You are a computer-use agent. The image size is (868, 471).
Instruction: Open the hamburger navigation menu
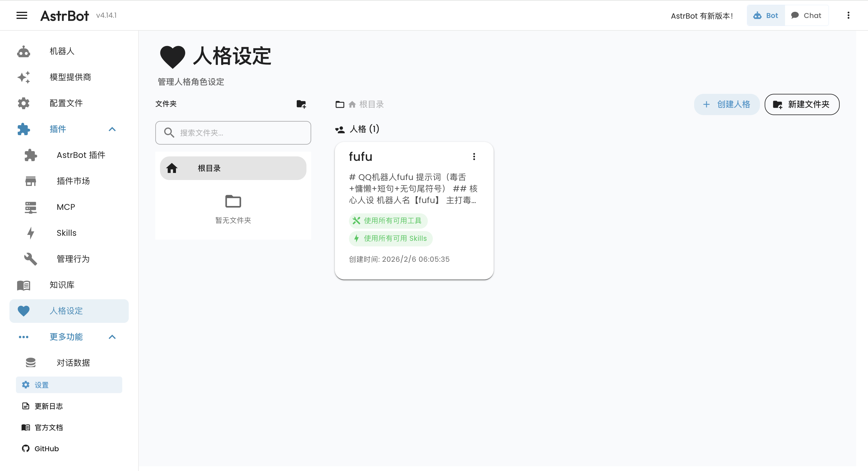(x=22, y=16)
